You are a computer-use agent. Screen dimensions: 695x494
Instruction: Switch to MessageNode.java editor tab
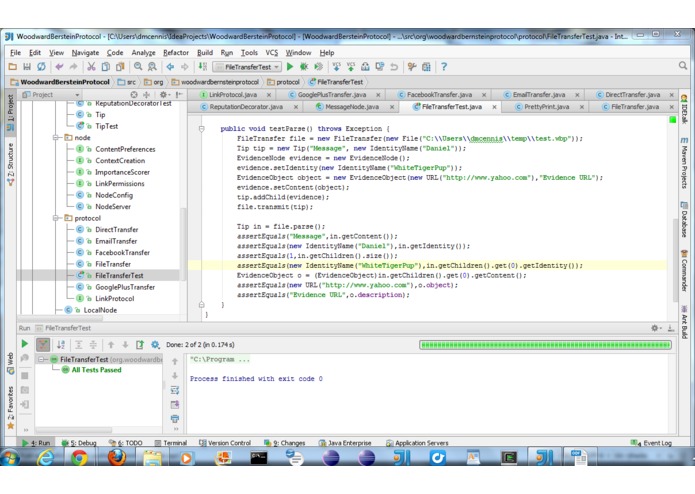[x=351, y=107]
